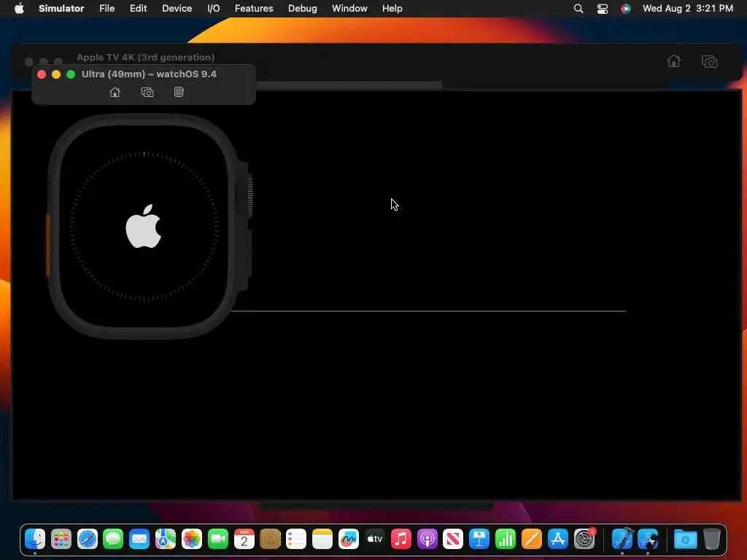Open Pages from the Dock
The image size is (747, 560).
[x=531, y=539]
